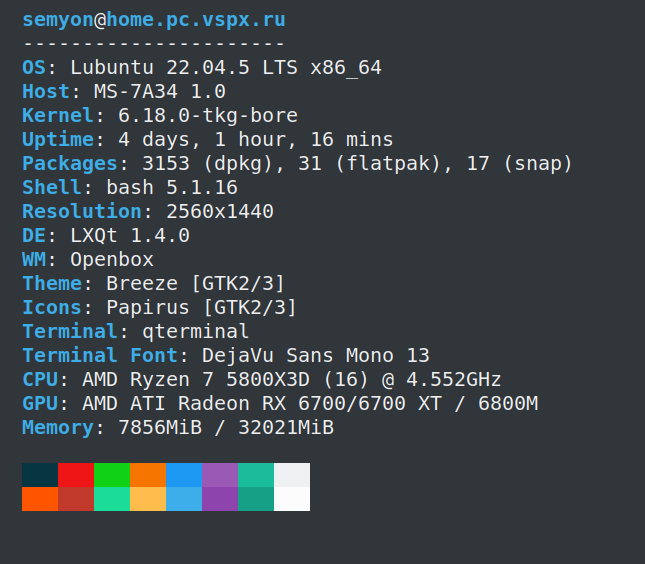The image size is (645, 564).
Task: Click the Packages label
Action: point(70,164)
